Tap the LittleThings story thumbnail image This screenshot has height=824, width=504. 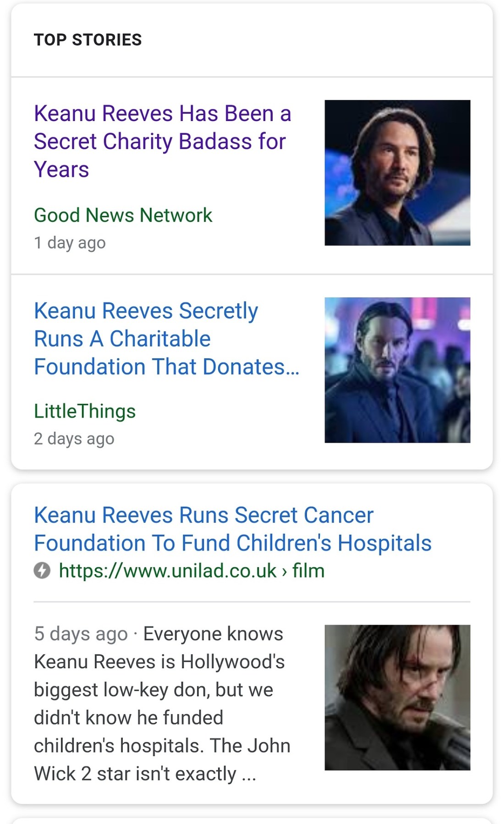(x=397, y=370)
